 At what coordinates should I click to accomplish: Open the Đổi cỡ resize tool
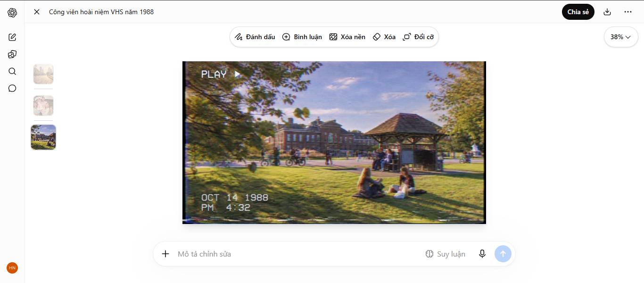pyautogui.click(x=418, y=37)
